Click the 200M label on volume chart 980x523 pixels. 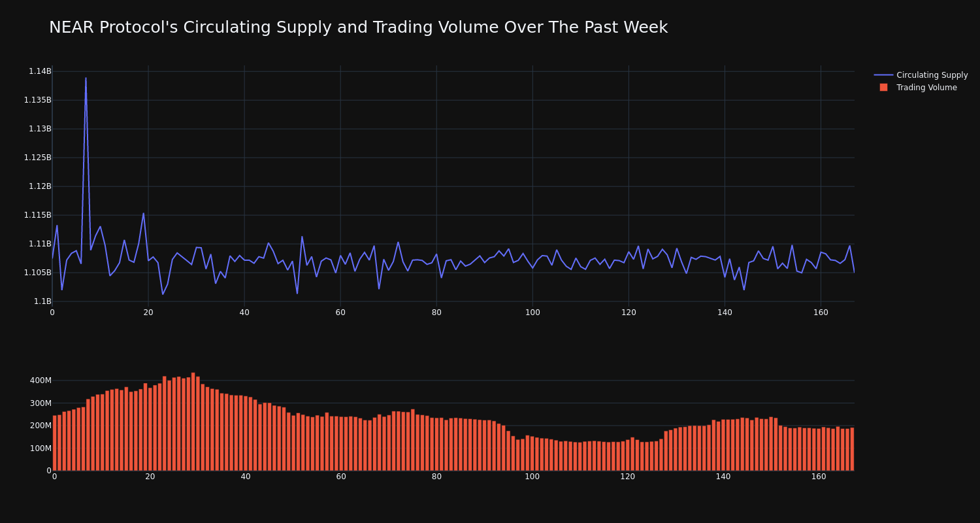[x=41, y=426]
